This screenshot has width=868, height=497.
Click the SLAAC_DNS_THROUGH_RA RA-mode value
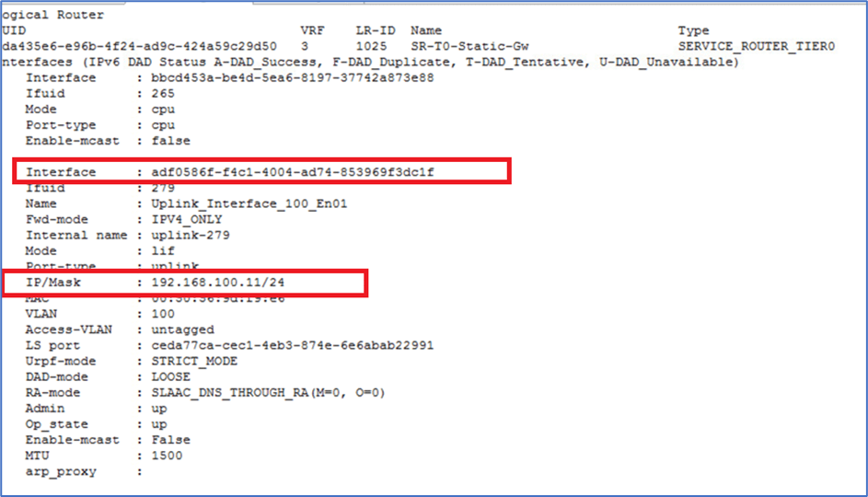pyautogui.click(x=268, y=392)
